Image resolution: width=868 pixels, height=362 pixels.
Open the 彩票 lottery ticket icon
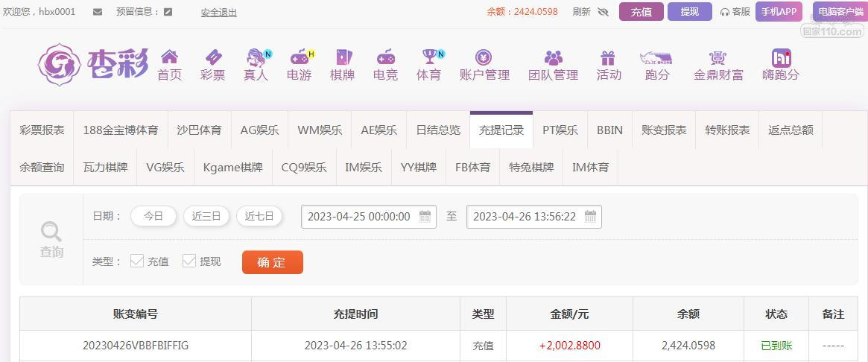(213, 57)
